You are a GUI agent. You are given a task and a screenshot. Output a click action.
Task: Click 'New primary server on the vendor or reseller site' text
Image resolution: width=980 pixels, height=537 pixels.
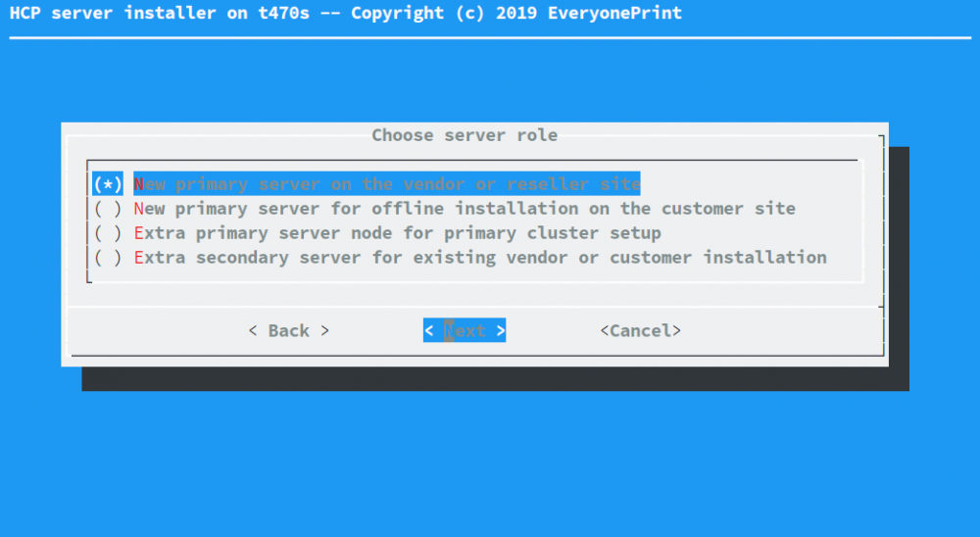pos(387,184)
